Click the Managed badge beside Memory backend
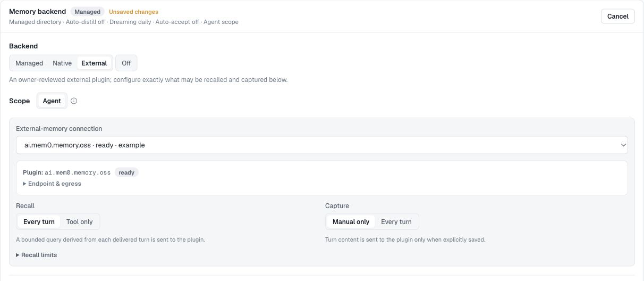Viewport: 644px width, 281px height. tap(87, 12)
